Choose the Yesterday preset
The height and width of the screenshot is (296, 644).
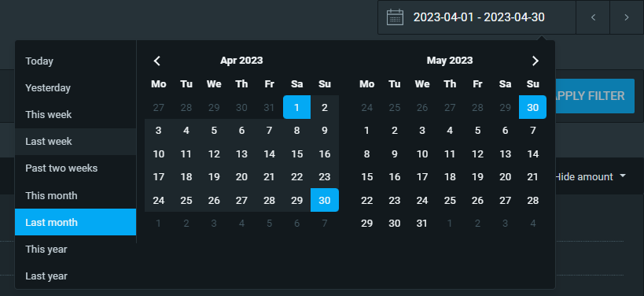(75, 88)
